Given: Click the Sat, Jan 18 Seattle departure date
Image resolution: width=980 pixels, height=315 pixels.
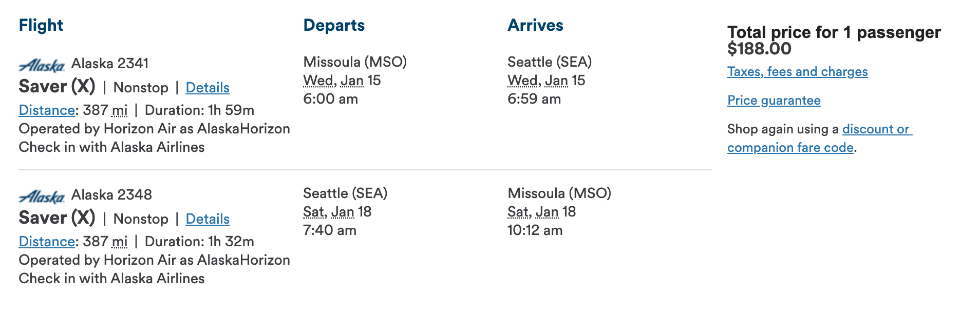Looking at the screenshot, I should (x=337, y=212).
